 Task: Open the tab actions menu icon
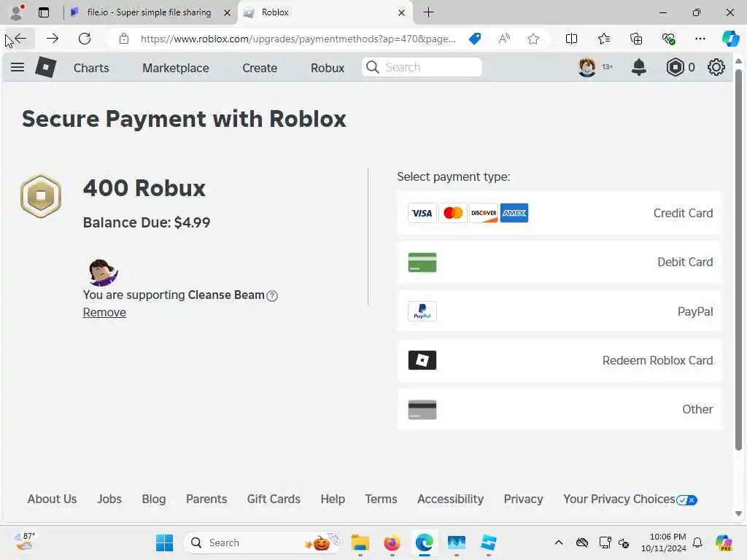point(44,12)
